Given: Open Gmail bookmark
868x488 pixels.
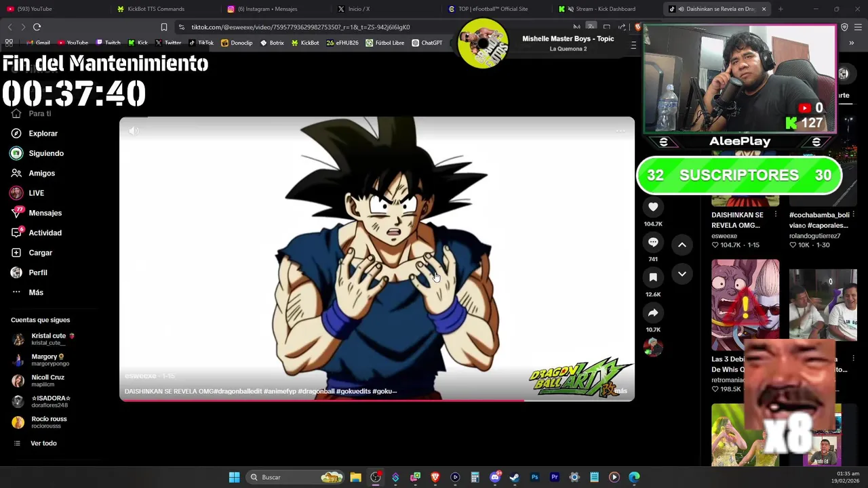Looking at the screenshot, I should (38, 43).
